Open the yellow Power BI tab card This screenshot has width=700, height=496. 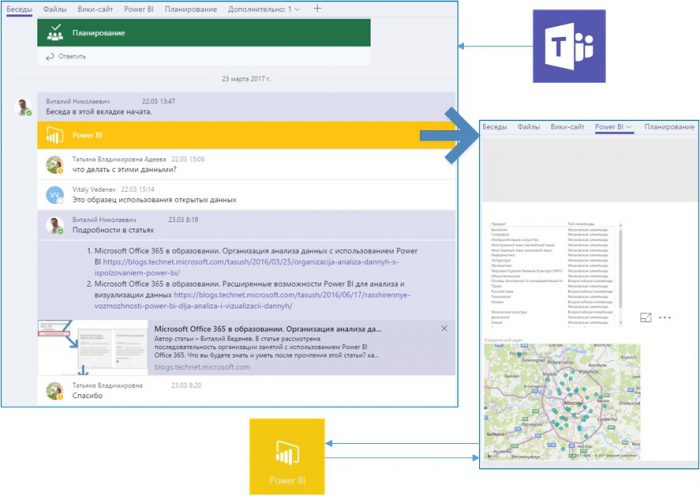tap(246, 135)
